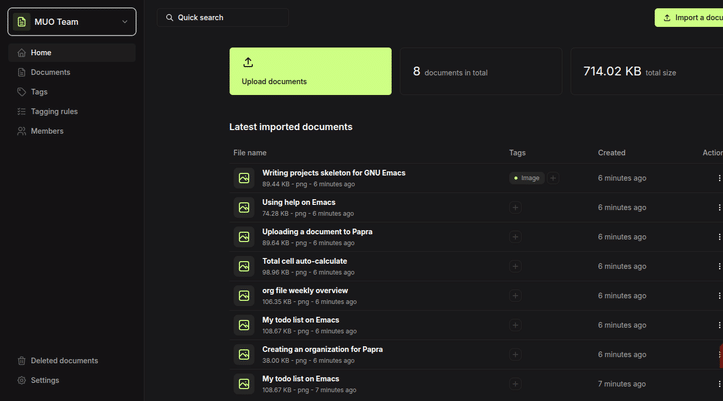Click the Upload documents card
This screenshot has height=401, width=723.
tap(310, 71)
